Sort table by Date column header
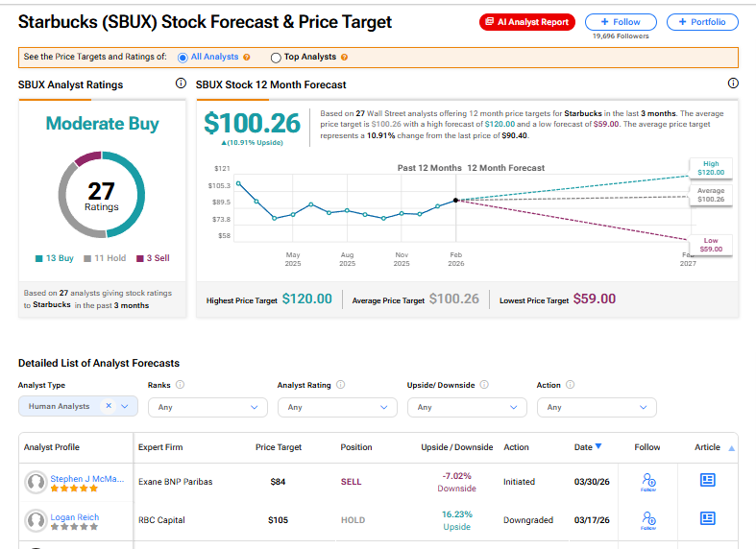The height and width of the screenshot is (549, 756). pos(588,447)
